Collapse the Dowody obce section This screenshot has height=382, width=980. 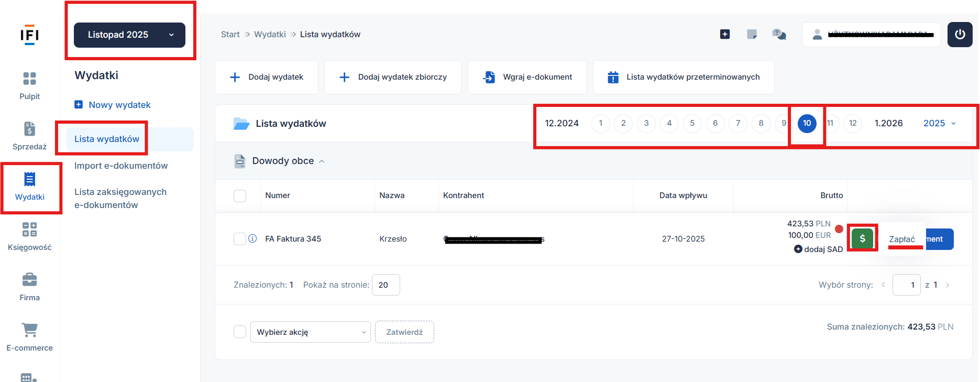[x=322, y=161]
